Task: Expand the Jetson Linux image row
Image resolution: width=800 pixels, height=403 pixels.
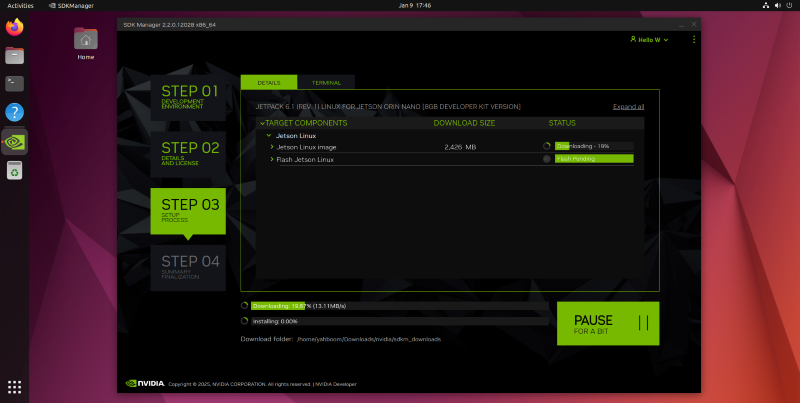Action: [x=272, y=146]
